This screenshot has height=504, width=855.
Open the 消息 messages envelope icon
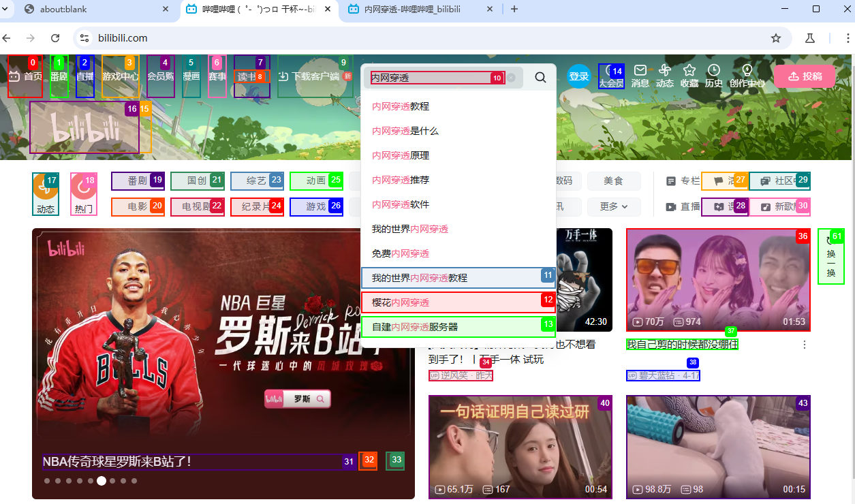click(x=640, y=75)
